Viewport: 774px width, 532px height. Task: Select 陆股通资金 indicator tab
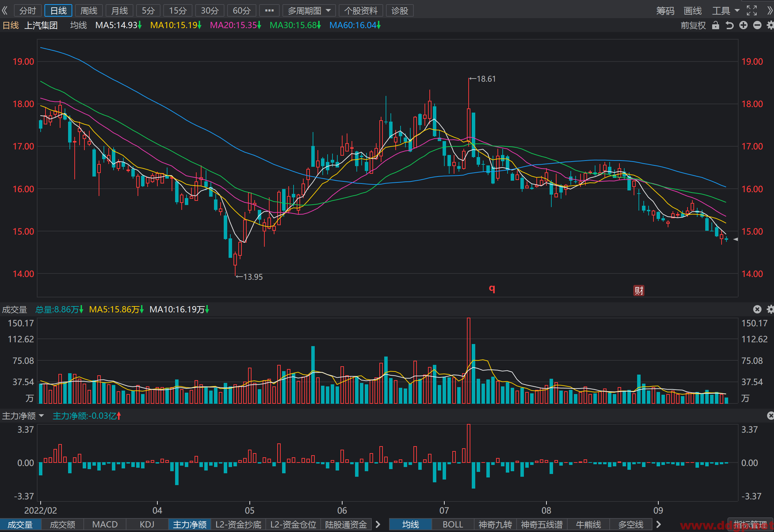[346, 524]
